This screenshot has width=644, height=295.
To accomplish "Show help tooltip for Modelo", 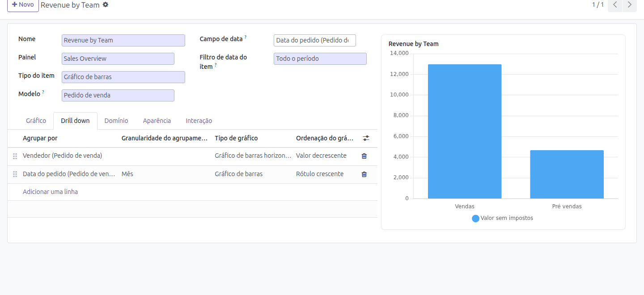I will tap(43, 92).
